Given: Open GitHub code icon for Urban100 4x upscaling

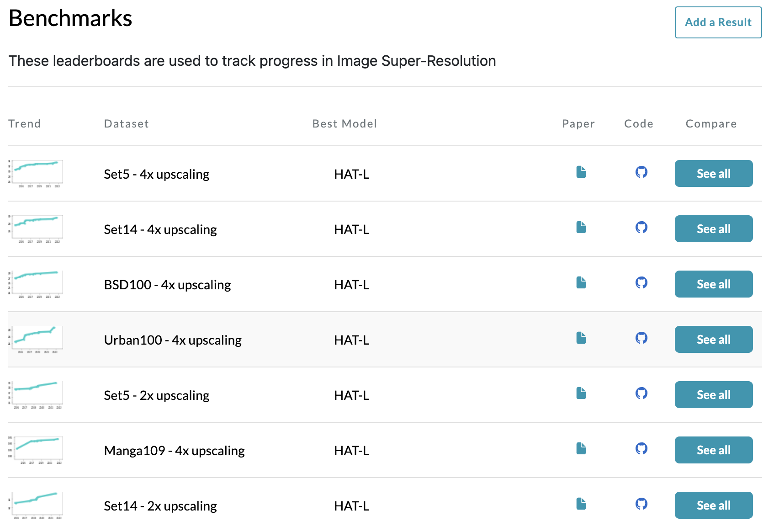Looking at the screenshot, I should (641, 338).
